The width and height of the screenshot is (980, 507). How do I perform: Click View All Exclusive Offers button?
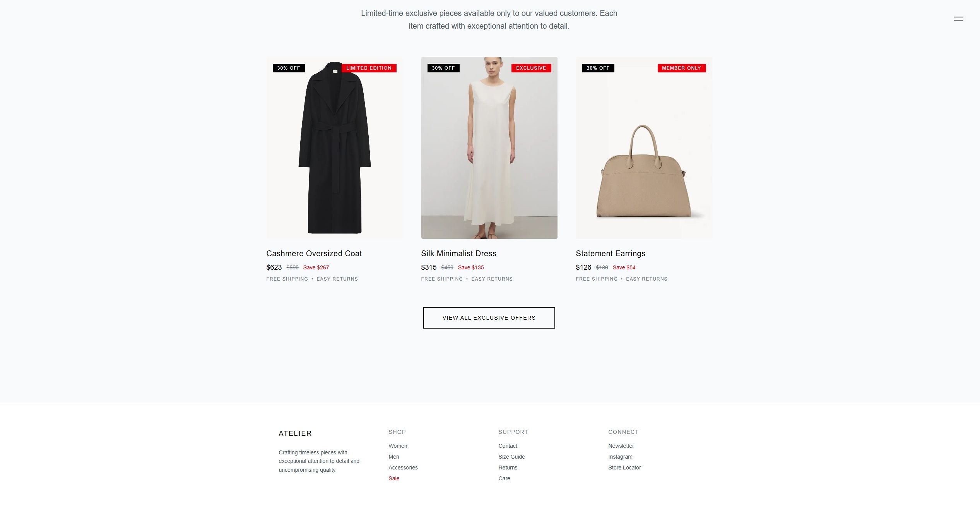pyautogui.click(x=489, y=318)
